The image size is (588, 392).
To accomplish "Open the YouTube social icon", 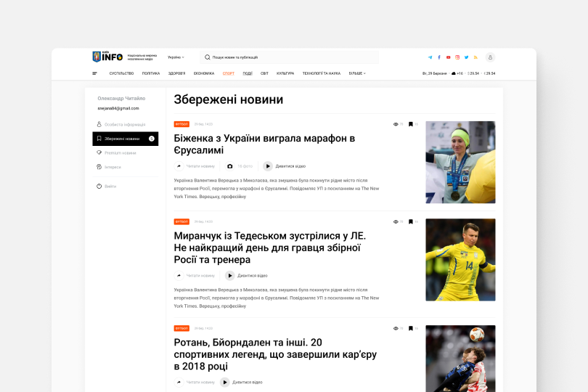I will pyautogui.click(x=448, y=57).
